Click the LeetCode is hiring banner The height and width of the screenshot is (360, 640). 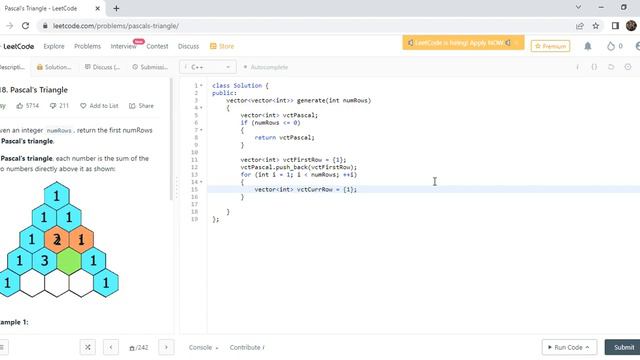click(x=463, y=42)
